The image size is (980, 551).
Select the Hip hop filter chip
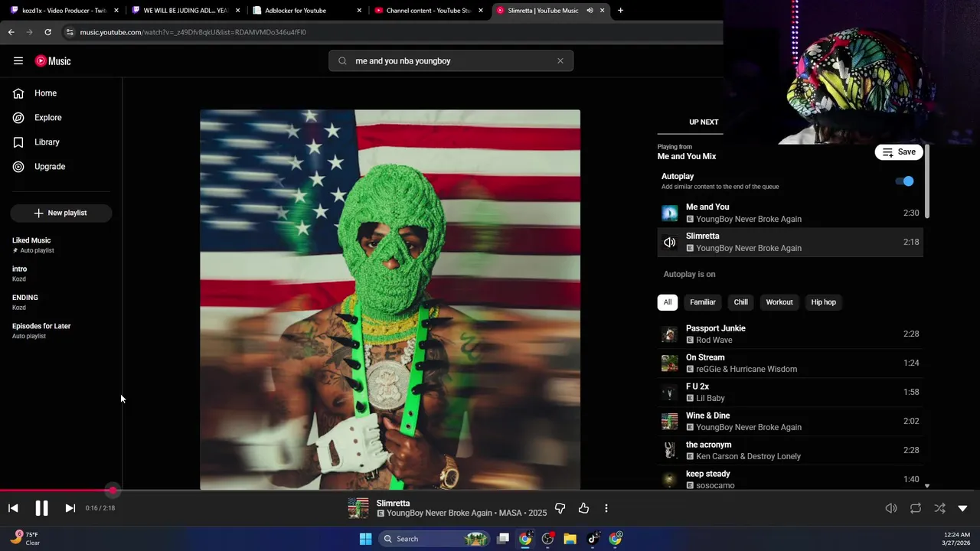pos(824,302)
